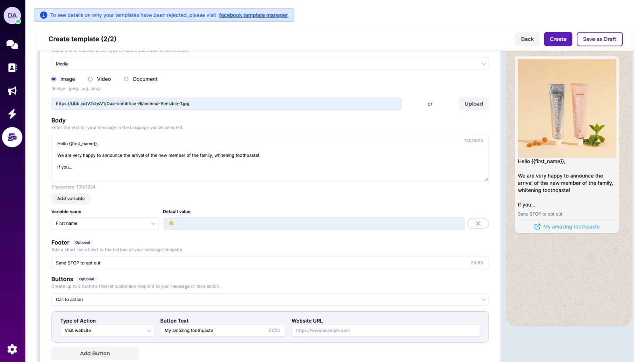Select the active Templates icon in sidebar
The height and width of the screenshot is (362, 644).
[12, 137]
